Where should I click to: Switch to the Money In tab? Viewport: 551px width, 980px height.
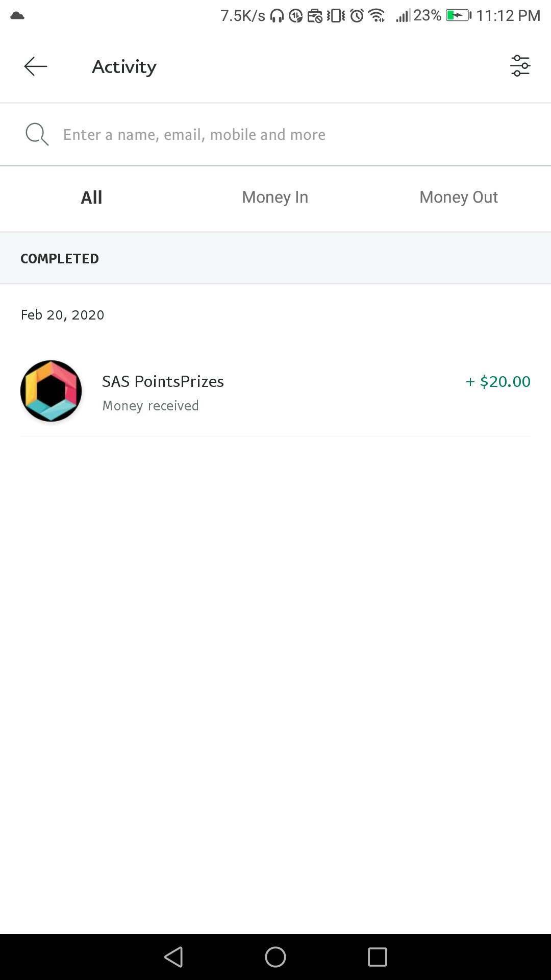pyautogui.click(x=275, y=198)
